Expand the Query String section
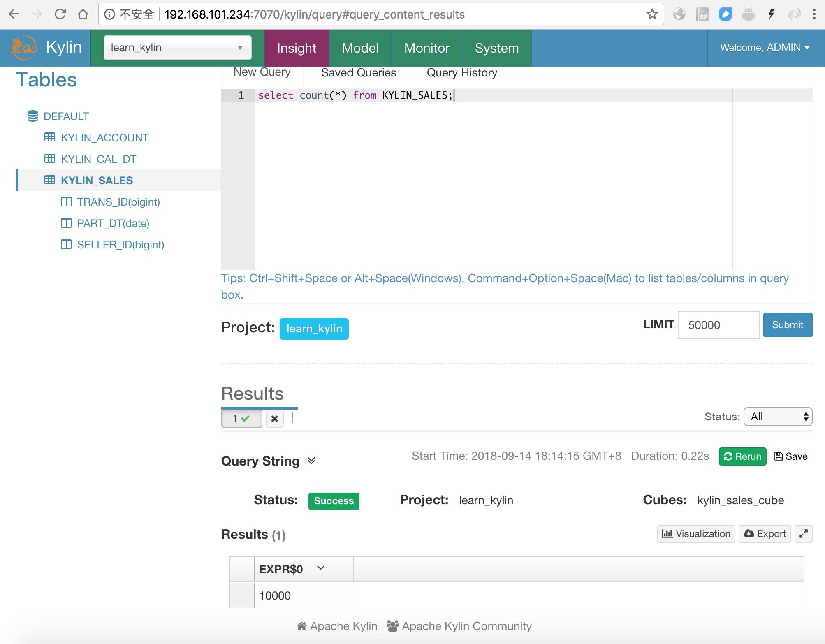 pos(311,461)
